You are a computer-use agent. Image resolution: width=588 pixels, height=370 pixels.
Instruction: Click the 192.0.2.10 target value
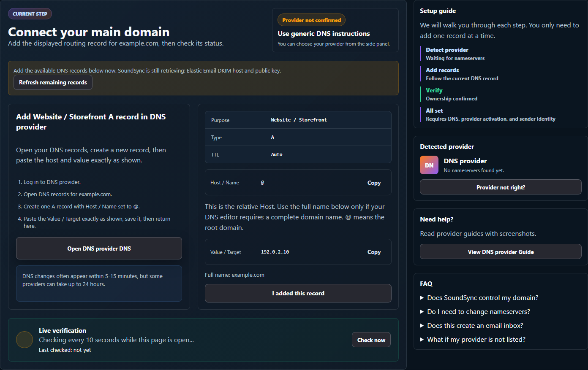click(275, 252)
